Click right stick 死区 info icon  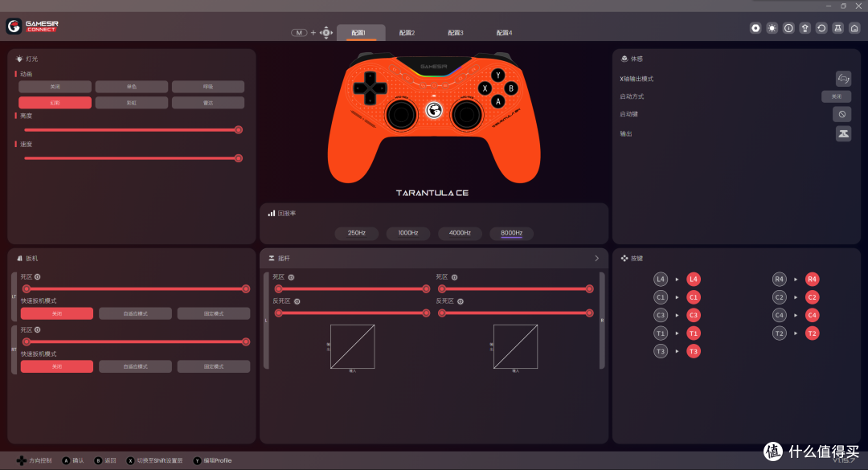[454, 277]
